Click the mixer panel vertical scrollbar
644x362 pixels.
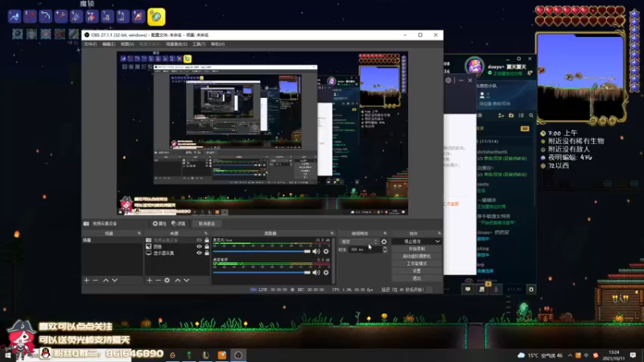pos(333,261)
